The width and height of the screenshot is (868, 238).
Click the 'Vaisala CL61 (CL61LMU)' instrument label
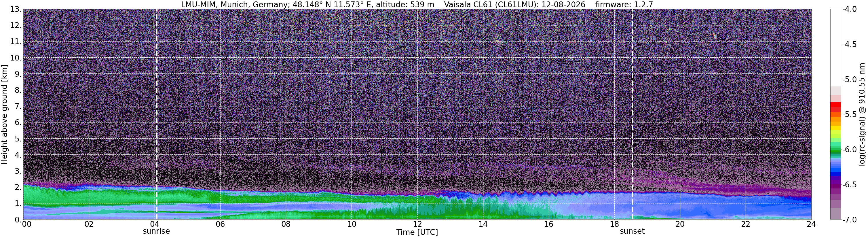492,4
